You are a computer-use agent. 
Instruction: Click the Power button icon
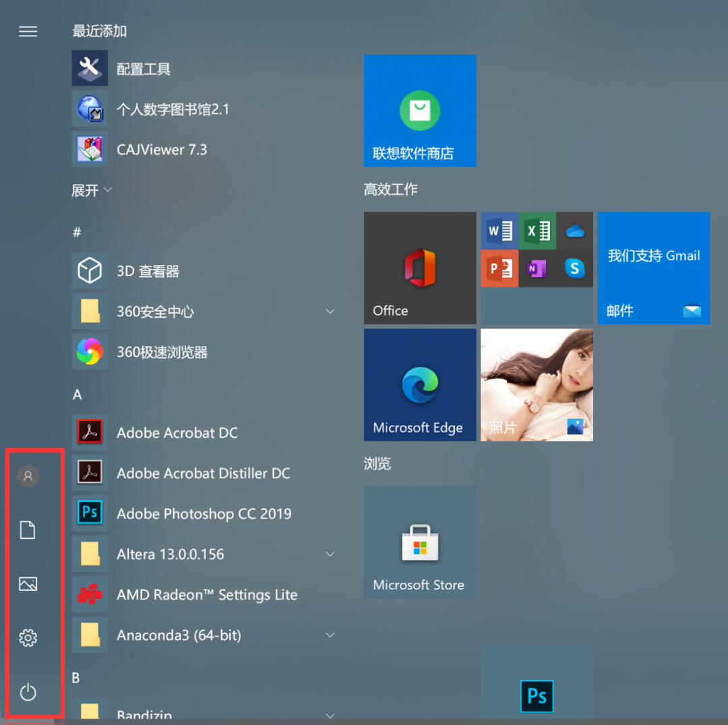pyautogui.click(x=28, y=692)
